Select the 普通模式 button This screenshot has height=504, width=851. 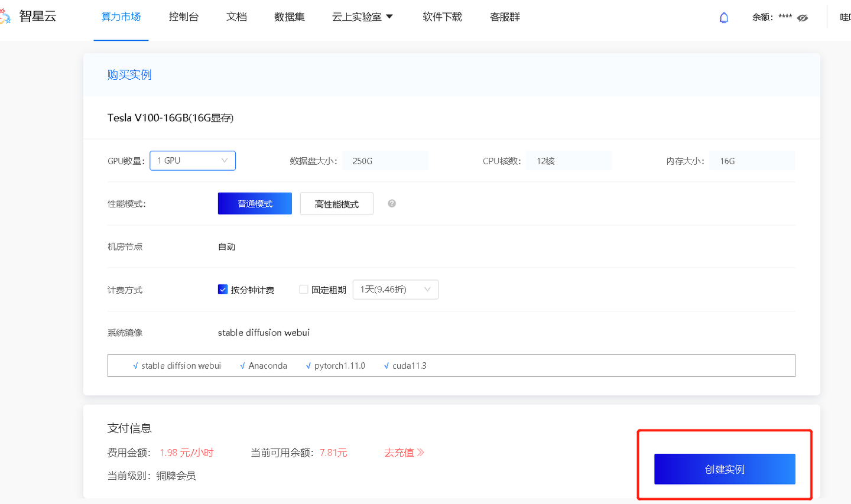[x=255, y=203]
